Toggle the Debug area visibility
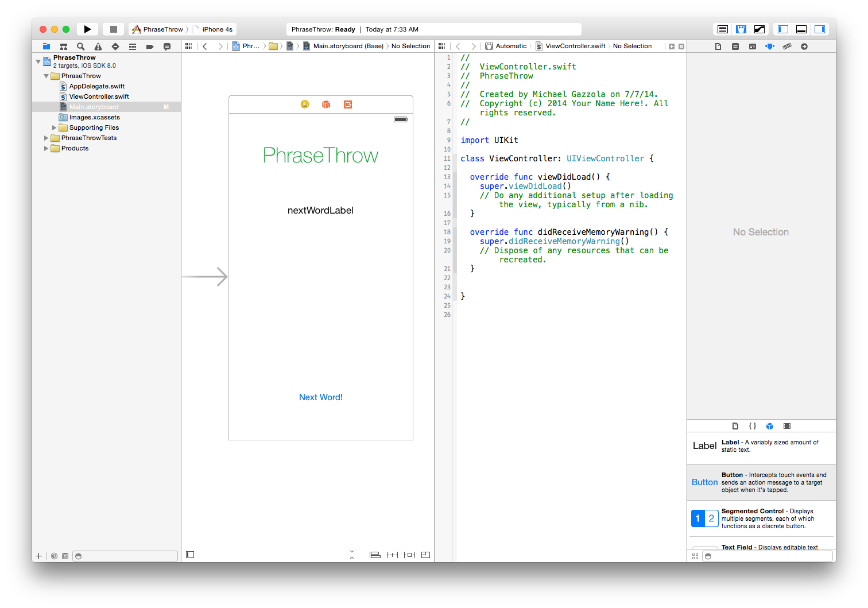868x608 pixels. coord(801,29)
